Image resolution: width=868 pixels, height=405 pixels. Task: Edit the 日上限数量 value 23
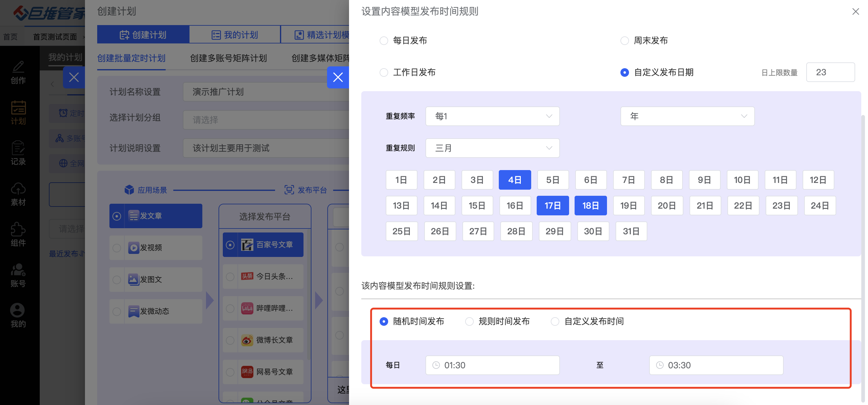[830, 72]
